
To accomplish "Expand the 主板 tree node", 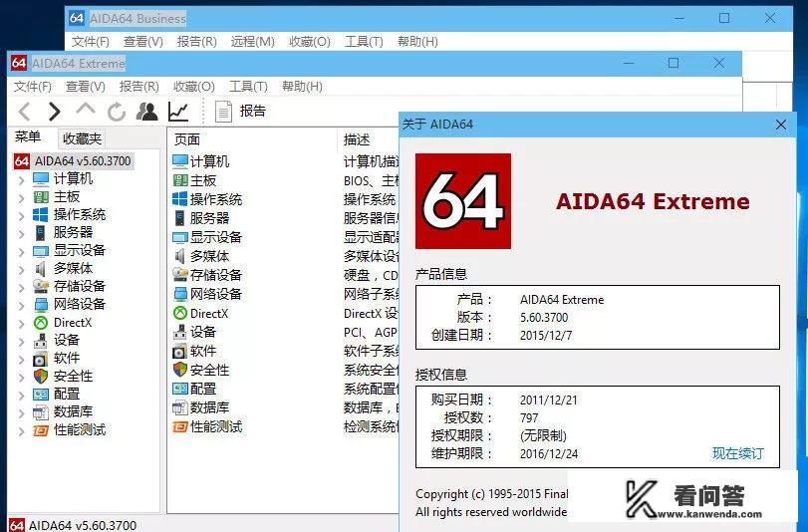I will 21,198.
